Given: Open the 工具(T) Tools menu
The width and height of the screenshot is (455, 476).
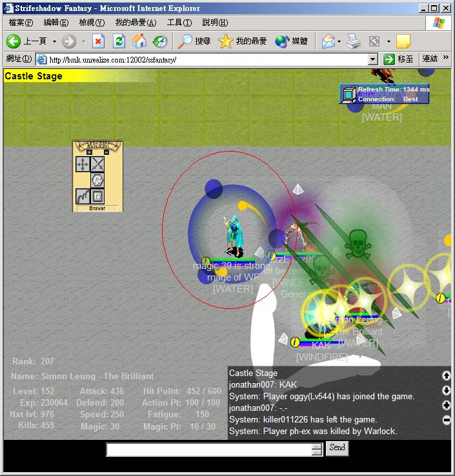Looking at the screenshot, I should coord(179,23).
